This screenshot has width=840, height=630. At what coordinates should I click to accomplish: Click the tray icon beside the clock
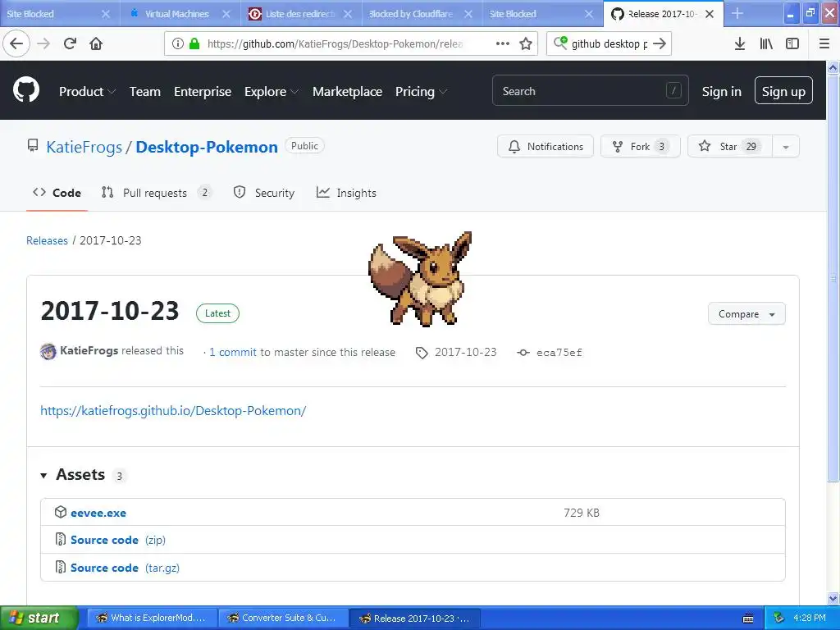779,618
